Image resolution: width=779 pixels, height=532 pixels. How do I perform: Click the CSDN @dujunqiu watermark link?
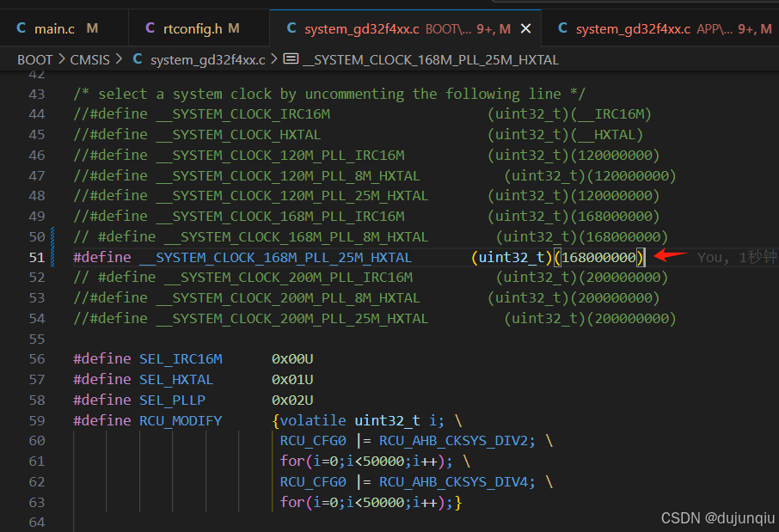click(x=719, y=517)
